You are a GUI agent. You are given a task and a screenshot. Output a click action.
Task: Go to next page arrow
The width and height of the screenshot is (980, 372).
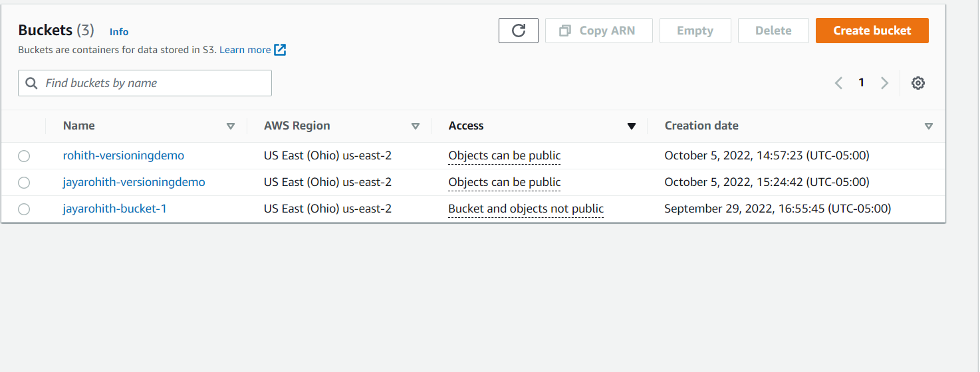[x=884, y=83]
